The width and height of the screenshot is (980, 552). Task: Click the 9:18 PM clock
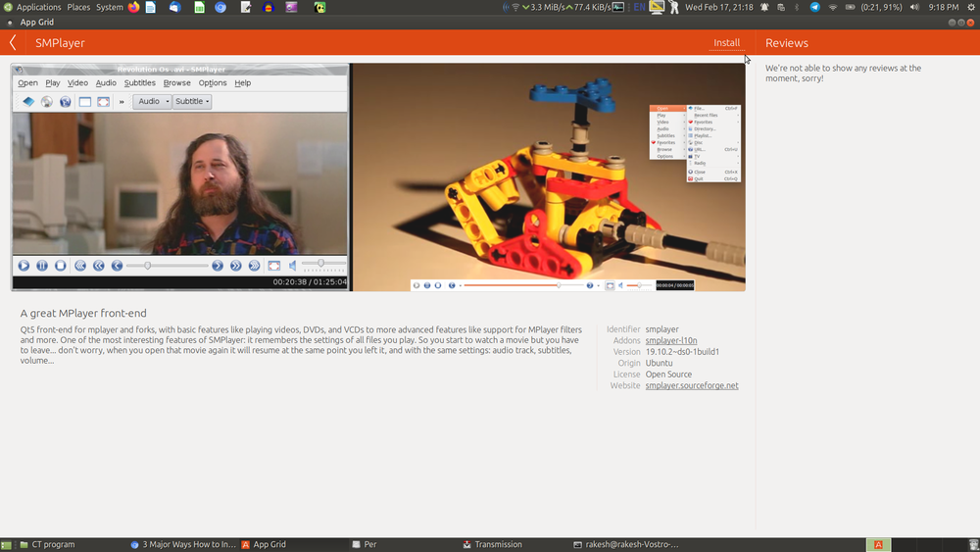(943, 7)
